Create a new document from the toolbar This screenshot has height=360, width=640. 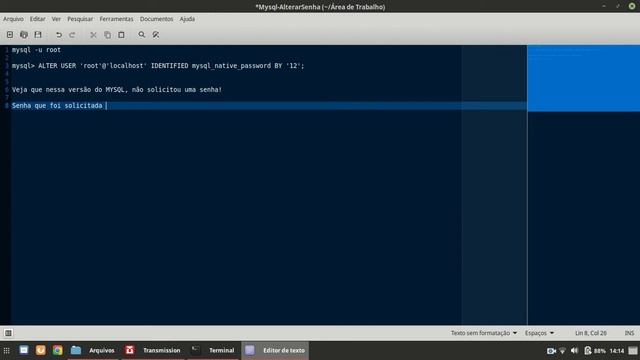tap(10, 35)
